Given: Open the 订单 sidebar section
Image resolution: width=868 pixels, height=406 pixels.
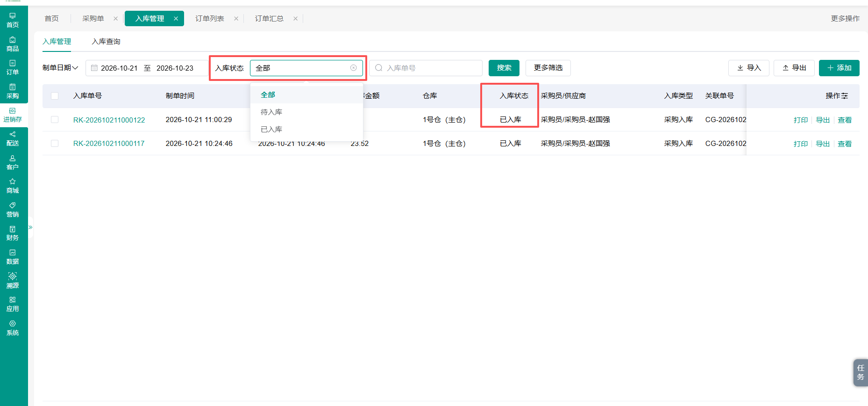Looking at the screenshot, I should [13, 67].
